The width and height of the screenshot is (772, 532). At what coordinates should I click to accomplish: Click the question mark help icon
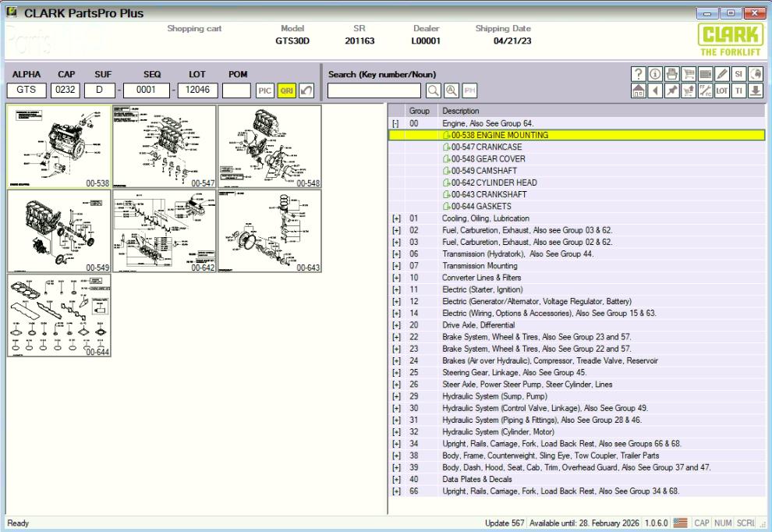[x=639, y=74]
